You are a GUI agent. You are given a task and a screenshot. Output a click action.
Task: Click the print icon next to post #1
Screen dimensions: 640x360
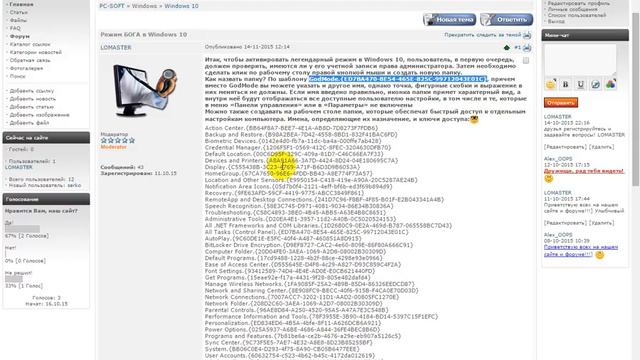(x=527, y=48)
